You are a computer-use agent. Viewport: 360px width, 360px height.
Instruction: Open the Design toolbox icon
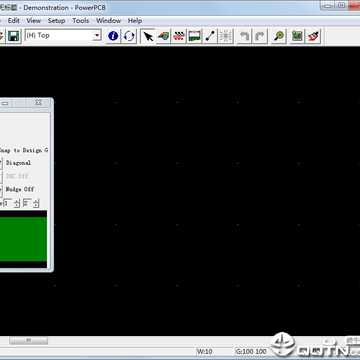tap(163, 36)
